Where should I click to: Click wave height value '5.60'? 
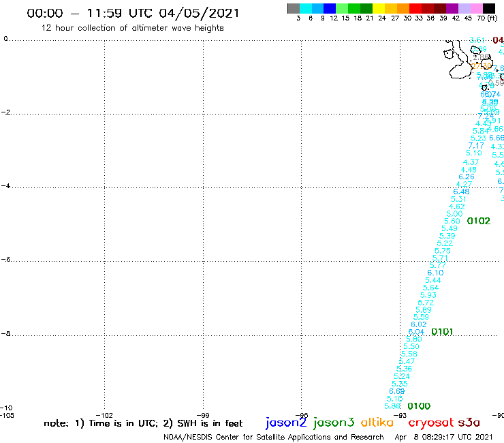452,221
